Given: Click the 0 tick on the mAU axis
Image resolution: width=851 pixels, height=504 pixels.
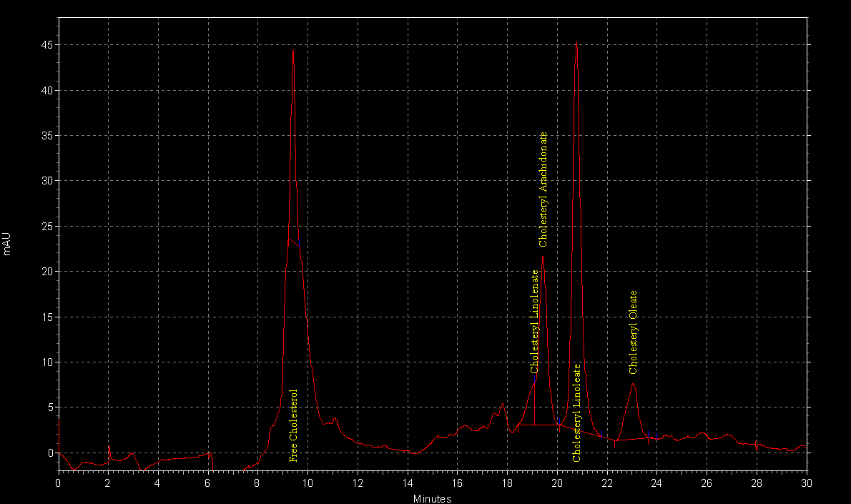Looking at the screenshot, I should [51, 453].
